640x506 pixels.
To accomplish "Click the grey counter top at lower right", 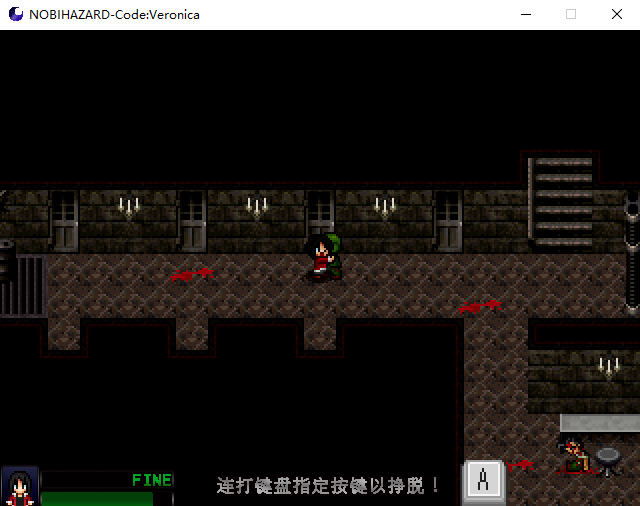I will click(600, 423).
